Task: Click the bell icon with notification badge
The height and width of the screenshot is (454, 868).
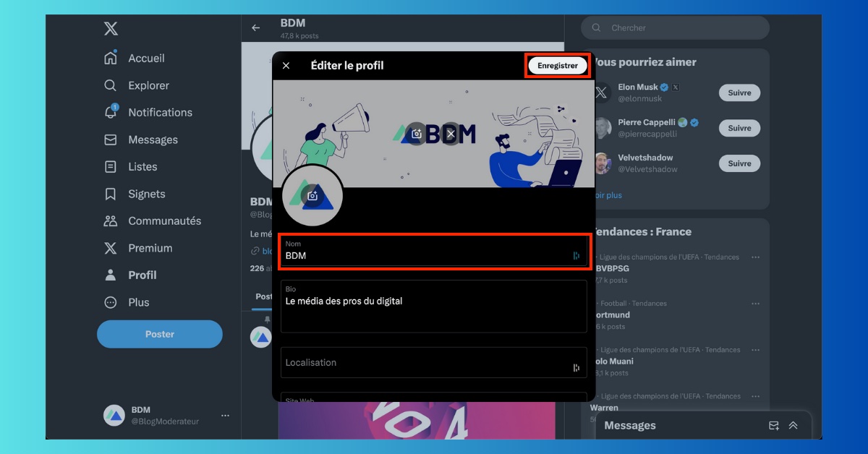Action: click(x=111, y=113)
